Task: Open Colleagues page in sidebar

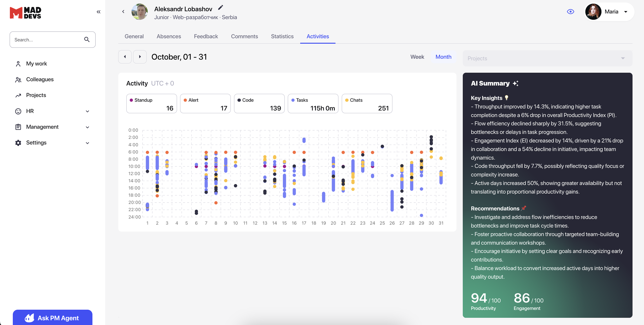Action: point(40,79)
